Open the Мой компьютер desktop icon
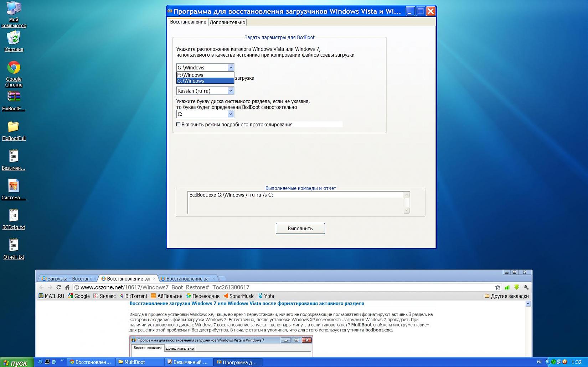588x367 pixels. click(x=14, y=14)
